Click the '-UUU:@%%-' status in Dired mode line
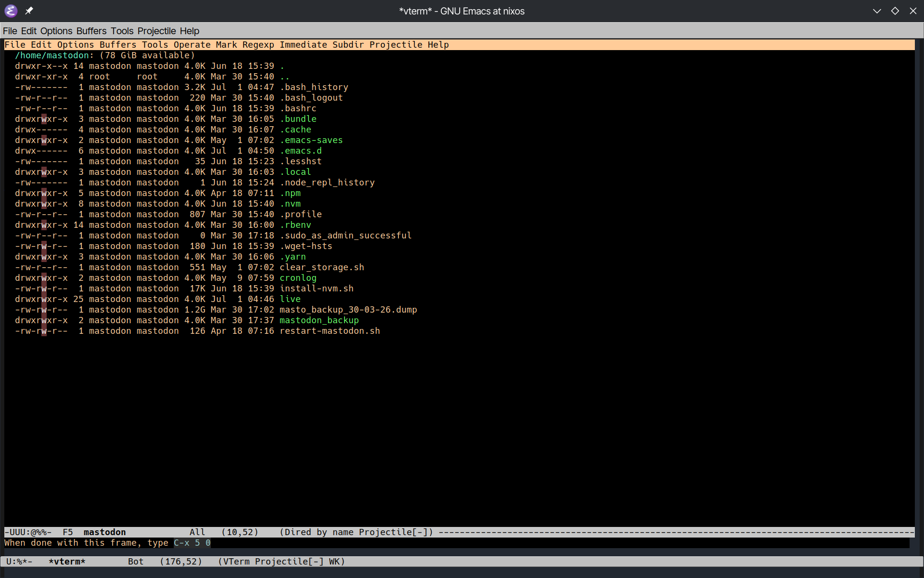Viewport: 924px width, 578px height. pos(28,532)
